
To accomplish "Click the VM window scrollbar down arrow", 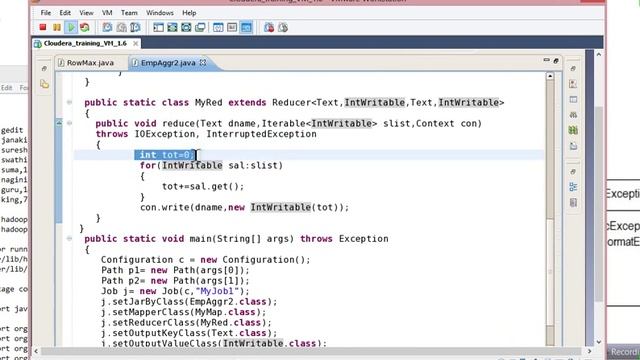I will point(599,342).
